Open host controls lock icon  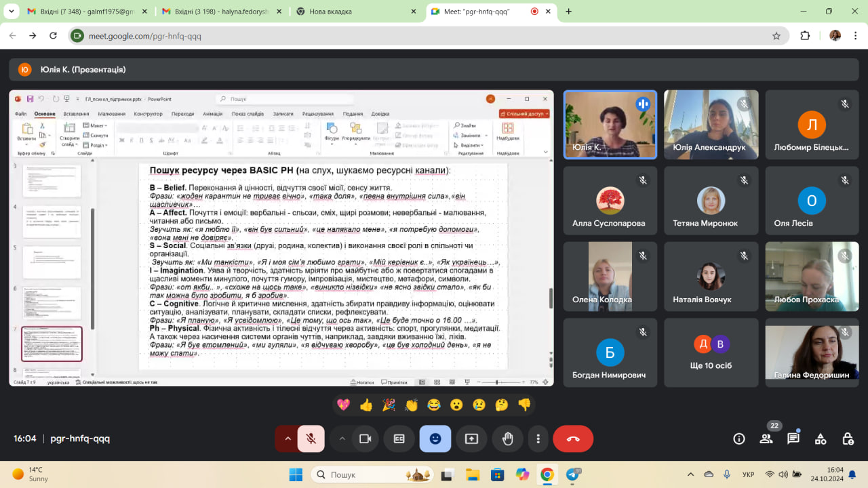pos(848,439)
